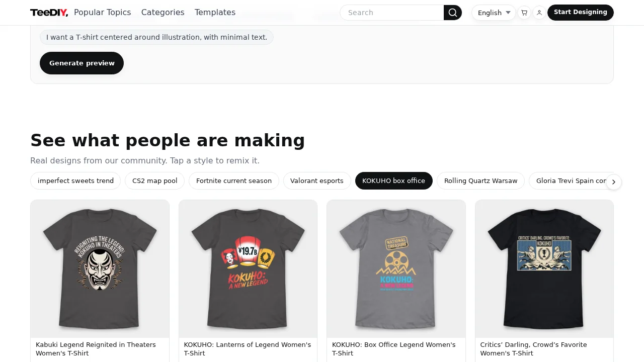
Task: Select the Kabuki mask design thumbnail
Action: (100, 269)
